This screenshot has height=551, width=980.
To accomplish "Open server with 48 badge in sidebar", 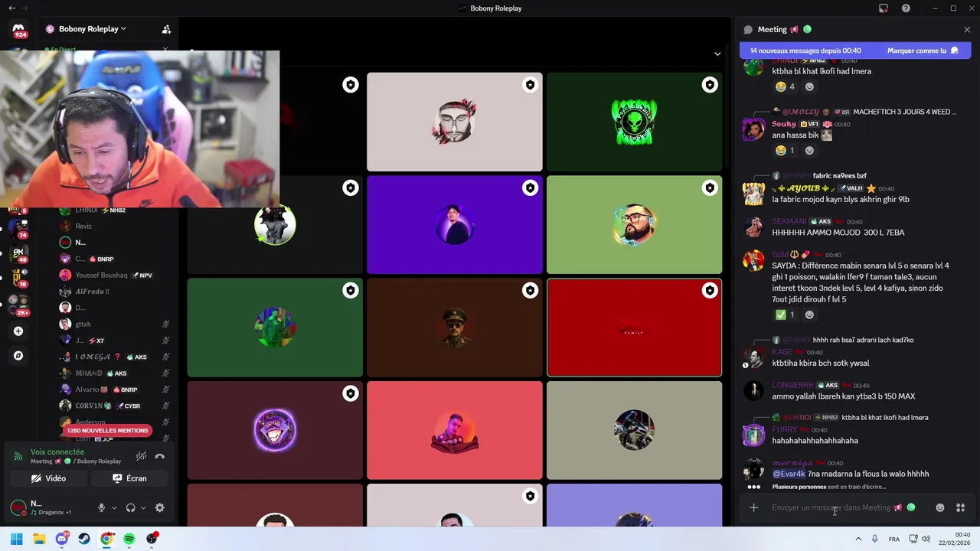I will pyautogui.click(x=18, y=253).
